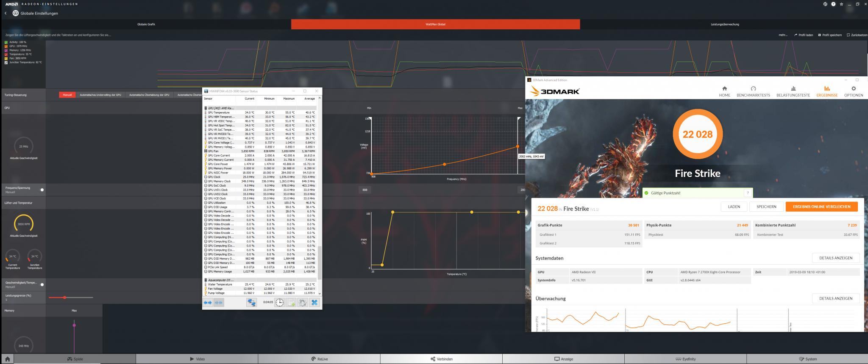Screen dimensions: 868x364
Task: Open Verbinden tab in bottom bar
Action: pos(441,359)
